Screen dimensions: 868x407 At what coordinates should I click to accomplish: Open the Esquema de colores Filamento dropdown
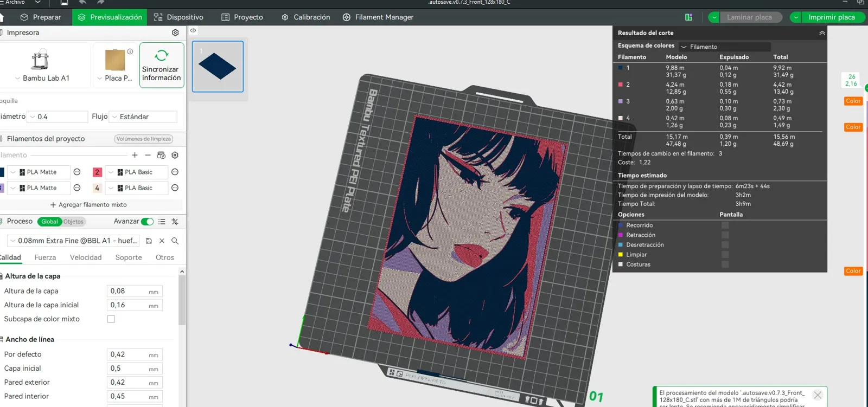[724, 47]
